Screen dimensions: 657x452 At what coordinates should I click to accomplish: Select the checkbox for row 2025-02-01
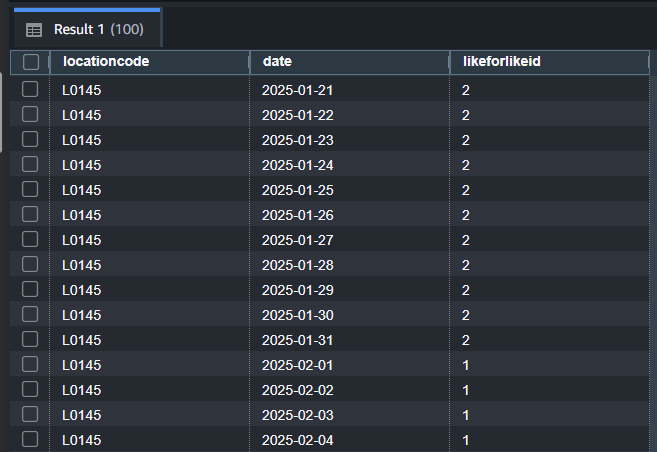(30, 364)
